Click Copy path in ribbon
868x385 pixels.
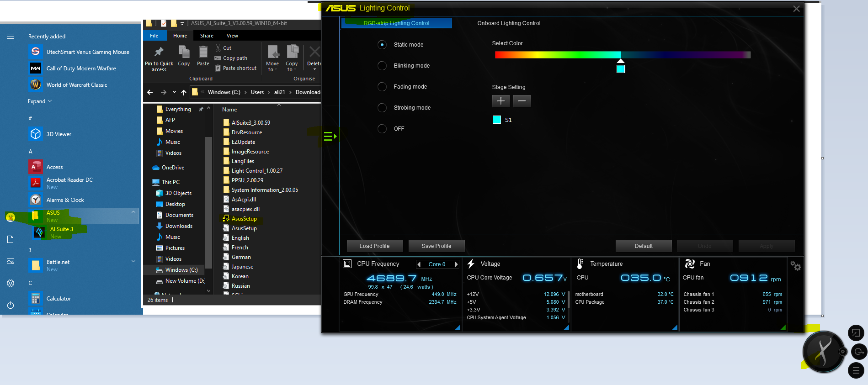tap(231, 58)
